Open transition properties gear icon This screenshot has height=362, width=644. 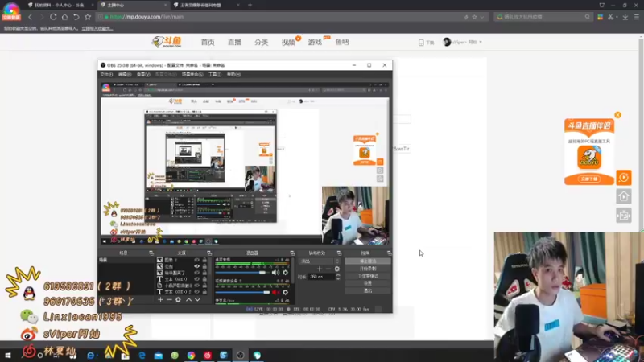337,269
